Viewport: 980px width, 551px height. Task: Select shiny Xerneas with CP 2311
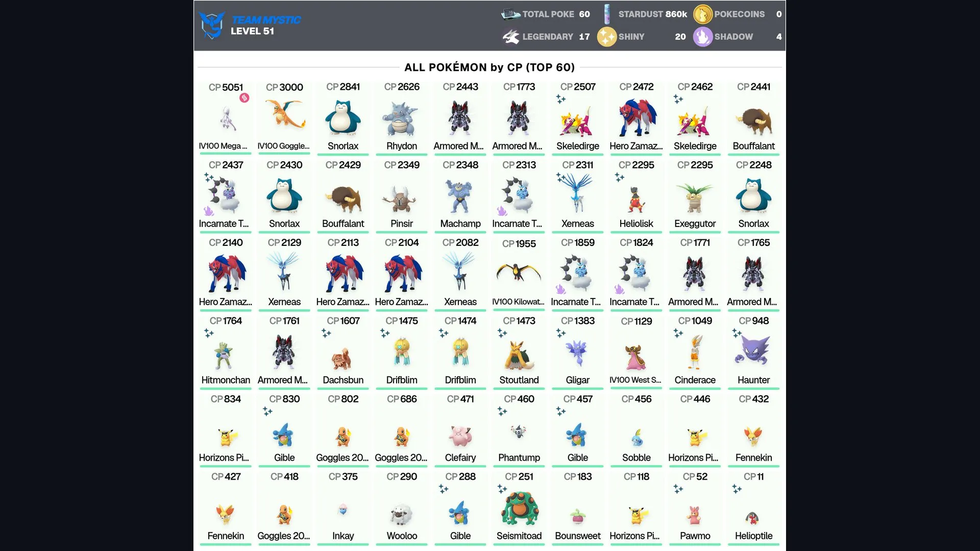click(x=578, y=196)
